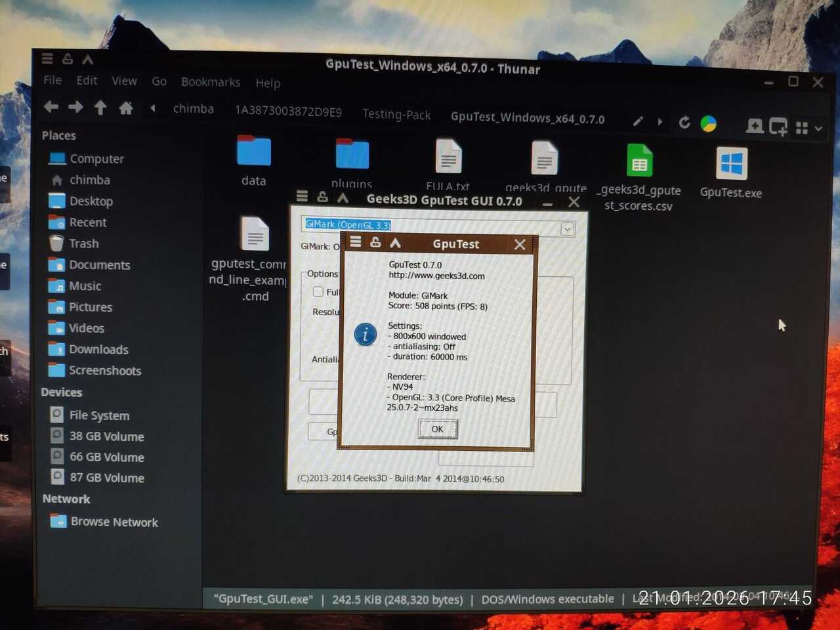Click the window menu icon of the GpuTest dialog
Viewport: 840px width, 630px height.
click(356, 241)
